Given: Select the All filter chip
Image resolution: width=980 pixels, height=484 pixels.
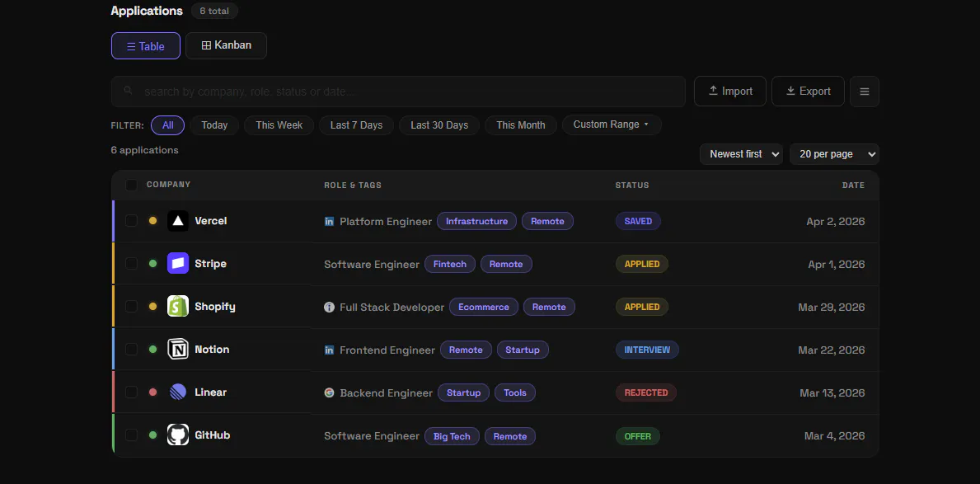Looking at the screenshot, I should click(167, 125).
